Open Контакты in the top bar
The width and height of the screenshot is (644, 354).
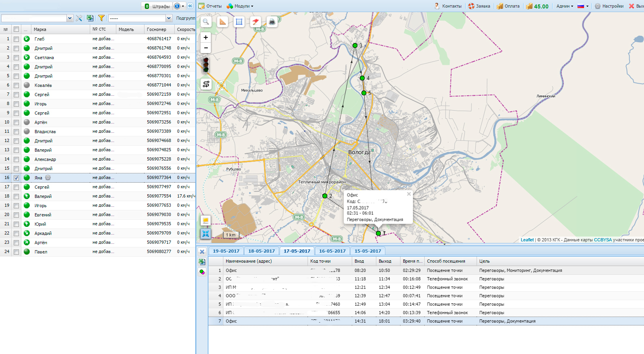pos(448,6)
